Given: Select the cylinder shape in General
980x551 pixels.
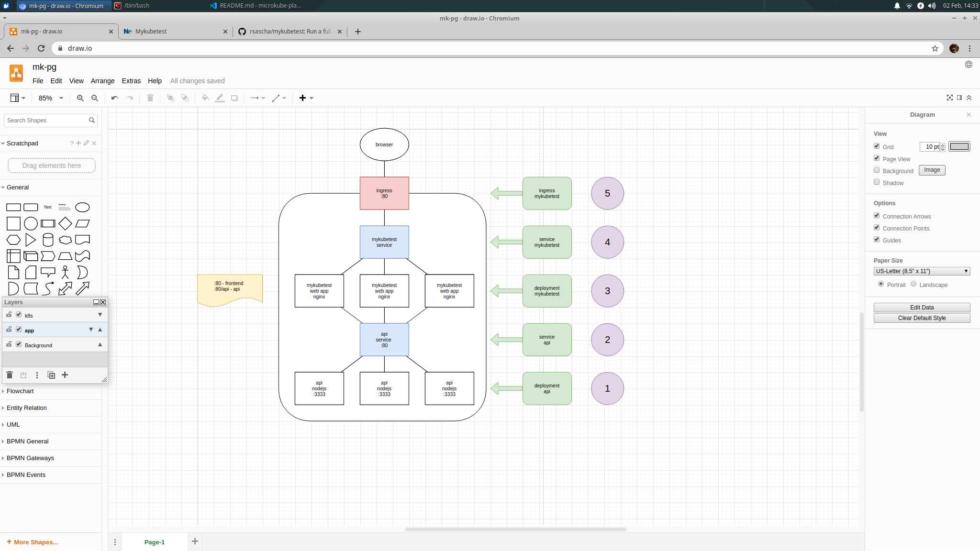Looking at the screenshot, I should click(48, 240).
